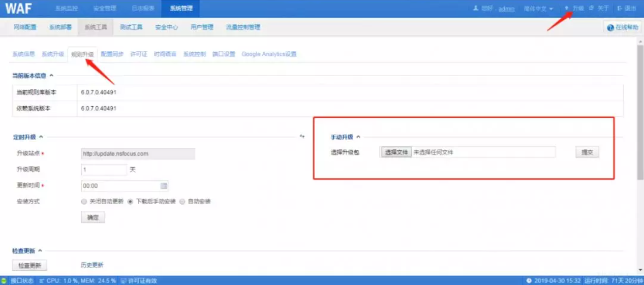This screenshot has height=285, width=644.
Task: Click the 退出 logout icon
Action: [620, 9]
